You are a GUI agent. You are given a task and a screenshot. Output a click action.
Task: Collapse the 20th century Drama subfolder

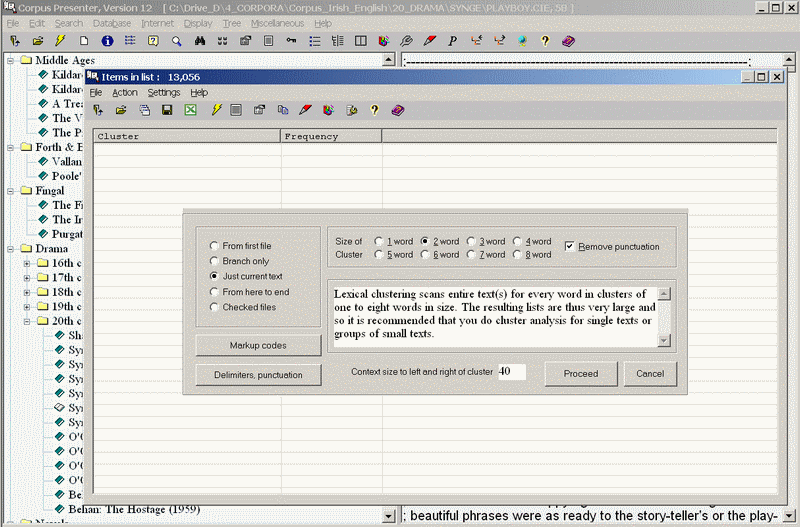point(27,321)
